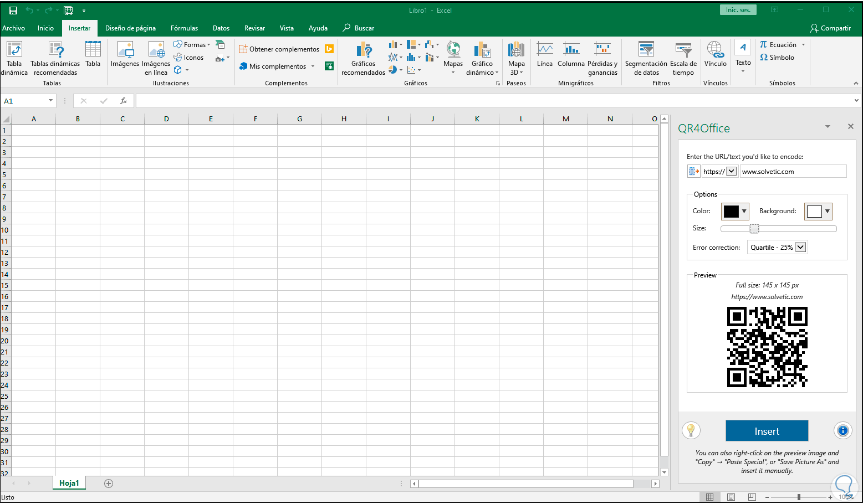Image resolution: width=863 pixels, height=504 pixels.
Task: Open the QR4Office info icon
Action: point(843,430)
